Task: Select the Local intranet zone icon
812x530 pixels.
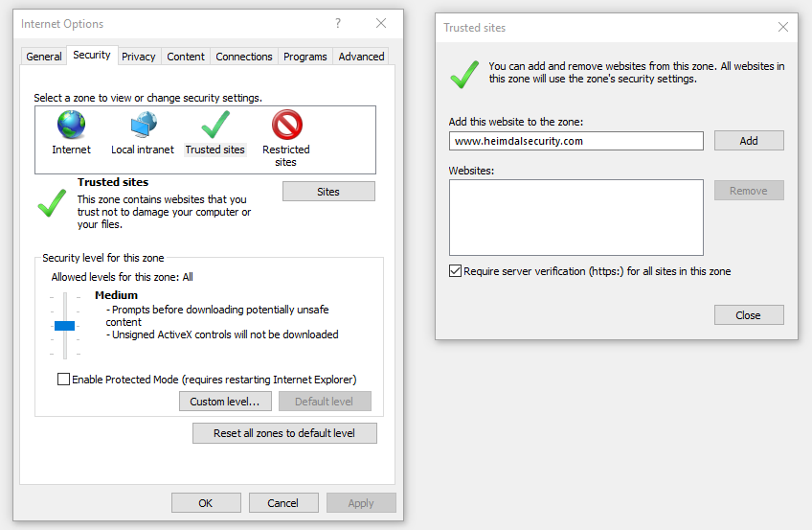Action: 144,125
